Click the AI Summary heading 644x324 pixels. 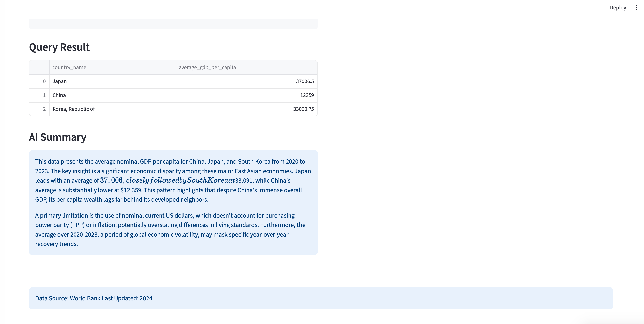(x=57, y=137)
